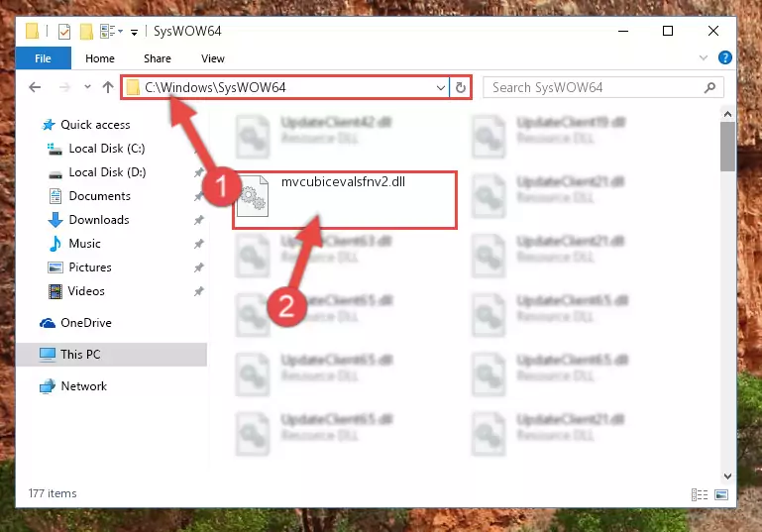This screenshot has width=762, height=532.
Task: Click the Videos filmstrip icon in sidebar
Action: click(55, 291)
